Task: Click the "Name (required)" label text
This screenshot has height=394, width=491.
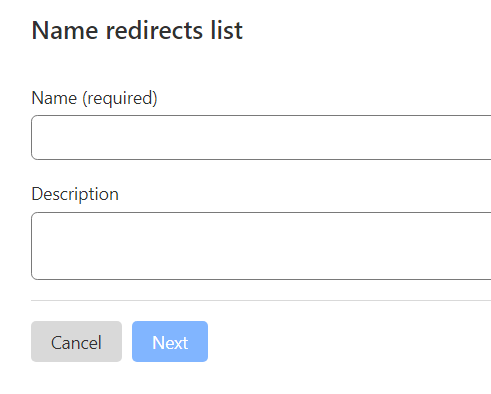Action: (94, 98)
